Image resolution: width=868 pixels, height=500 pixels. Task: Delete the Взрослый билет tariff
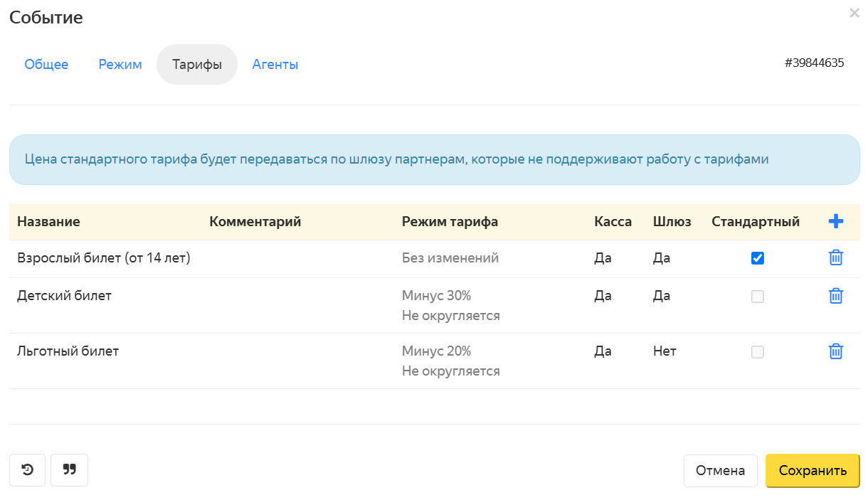(836, 258)
